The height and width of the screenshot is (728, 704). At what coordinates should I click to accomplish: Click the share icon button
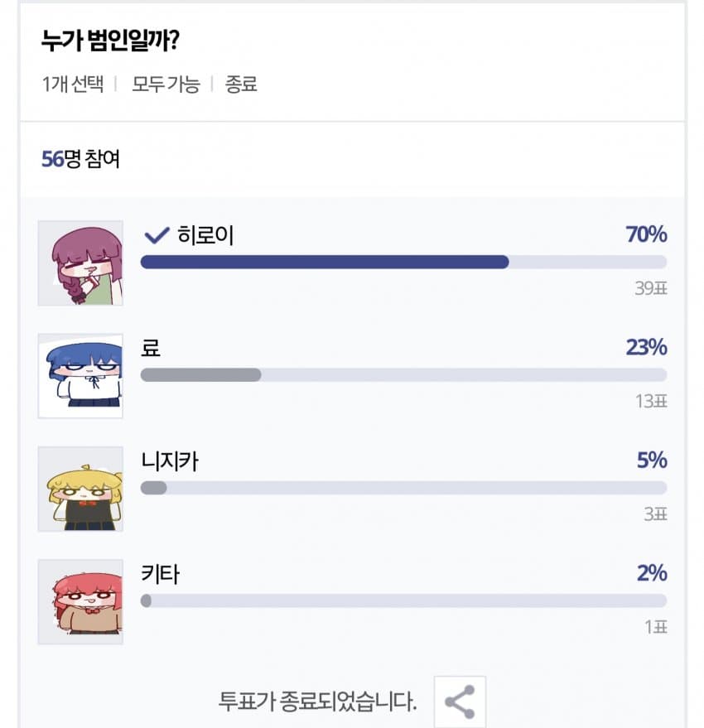click(x=460, y=701)
